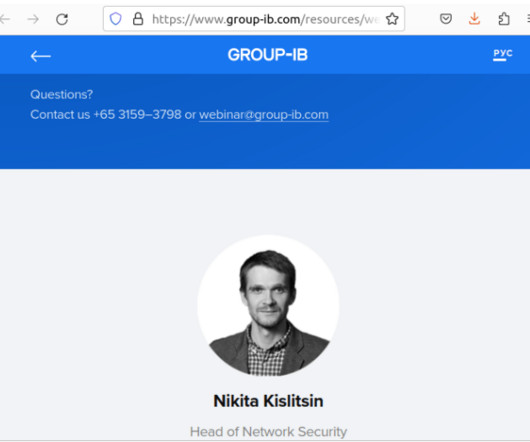Click the Questions? heading text
Screen dimensions: 530x442
pyautogui.click(x=62, y=94)
